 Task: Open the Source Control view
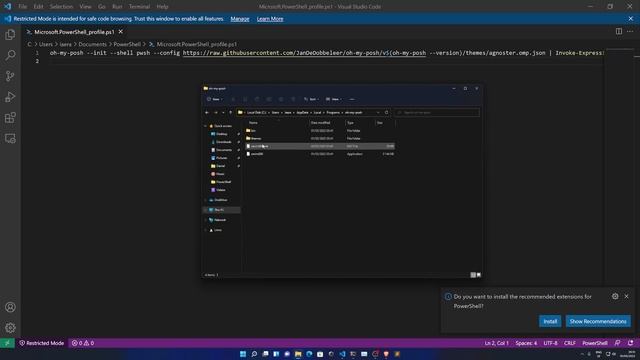(x=10, y=76)
